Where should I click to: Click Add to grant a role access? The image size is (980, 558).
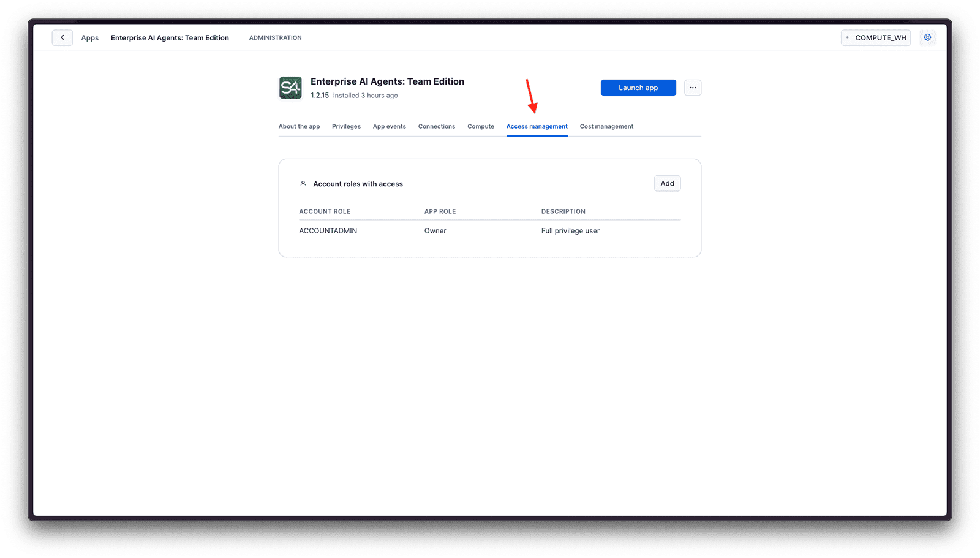coord(667,183)
